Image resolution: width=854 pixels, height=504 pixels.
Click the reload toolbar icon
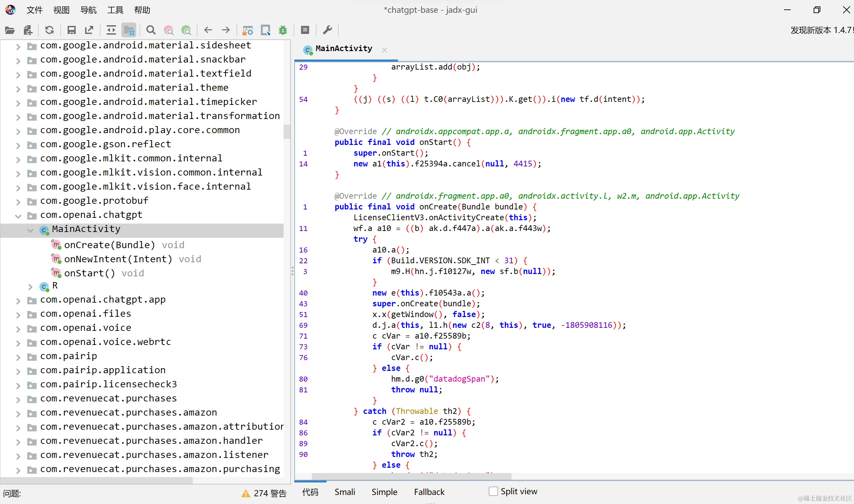click(49, 30)
